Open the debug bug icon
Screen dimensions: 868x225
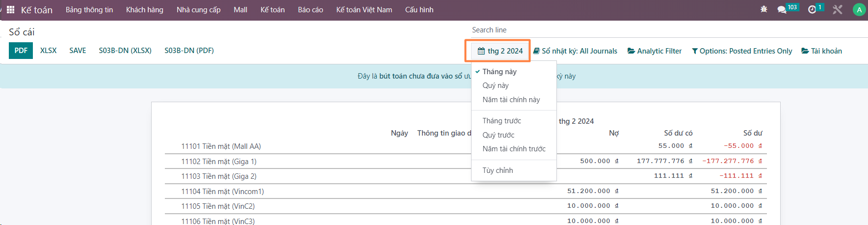coord(764,9)
